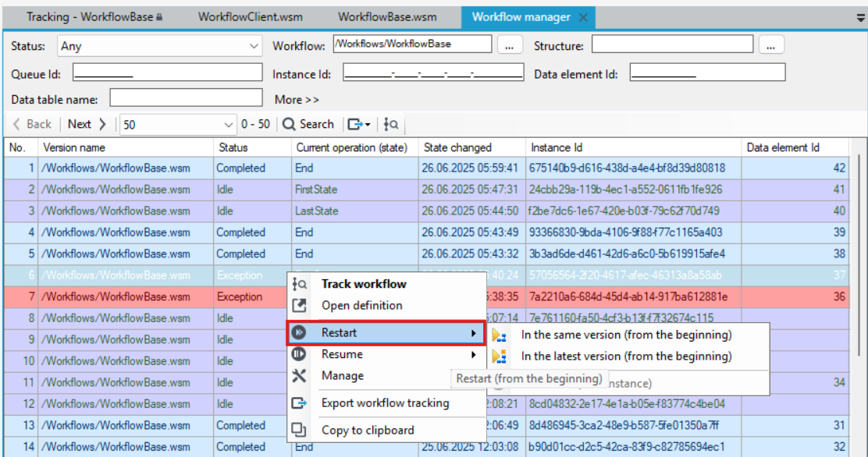This screenshot has height=457, width=868.
Task: Click the Version name column header
Action: [x=126, y=147]
